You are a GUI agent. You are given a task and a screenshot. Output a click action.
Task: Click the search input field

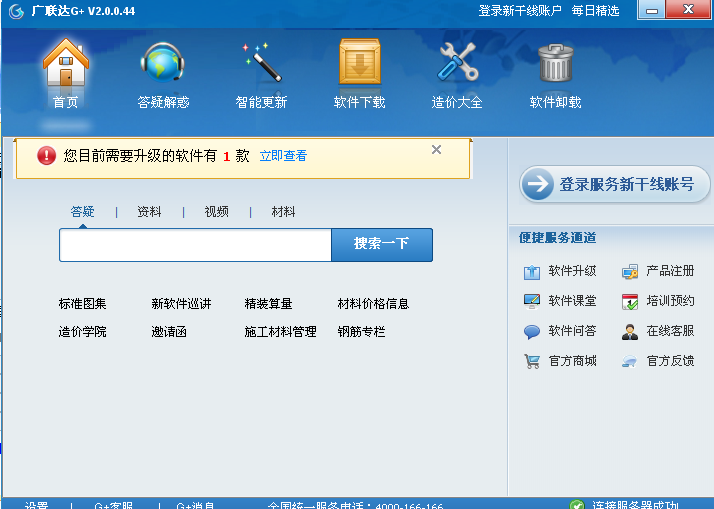pyautogui.click(x=195, y=245)
